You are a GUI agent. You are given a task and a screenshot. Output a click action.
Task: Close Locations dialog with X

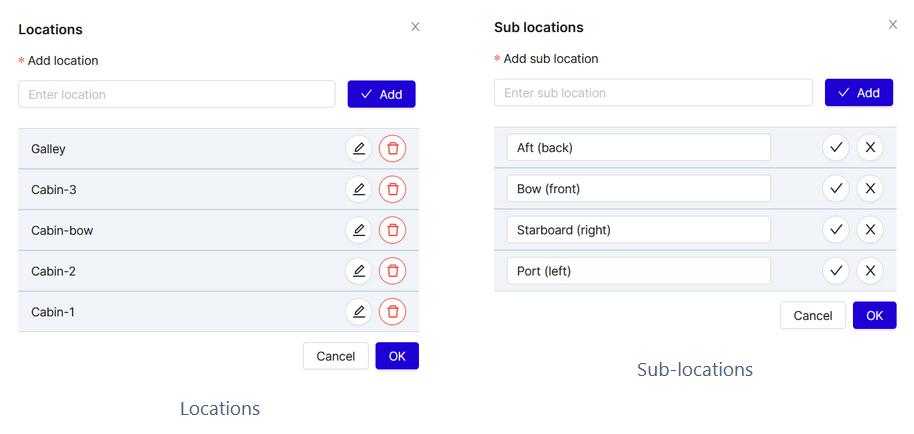coord(415,27)
